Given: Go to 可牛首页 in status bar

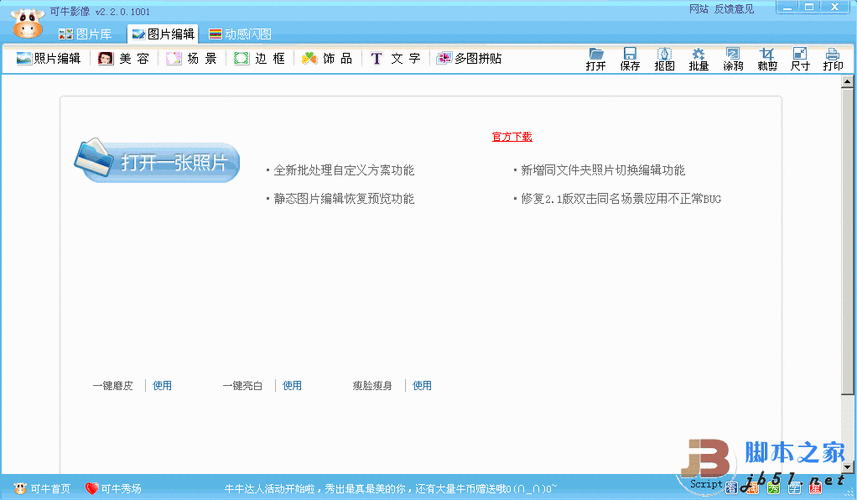Looking at the screenshot, I should 43,488.
